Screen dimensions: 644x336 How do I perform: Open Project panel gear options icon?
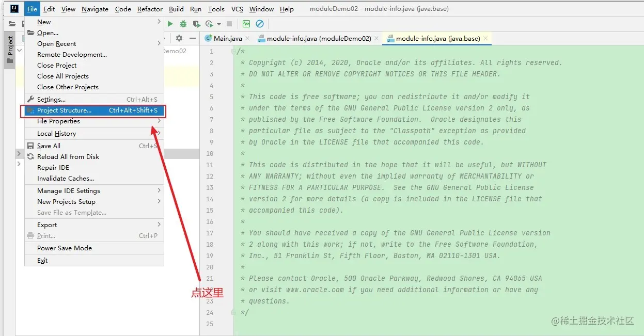click(x=179, y=38)
